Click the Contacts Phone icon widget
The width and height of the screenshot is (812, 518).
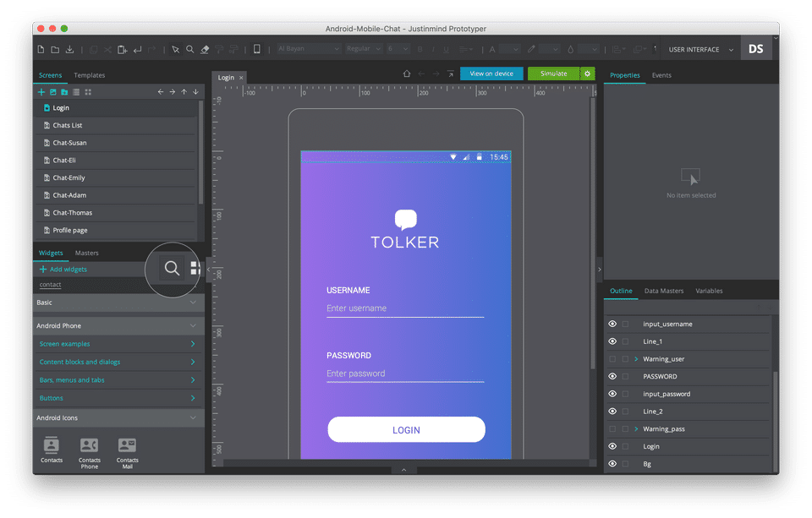pyautogui.click(x=89, y=453)
